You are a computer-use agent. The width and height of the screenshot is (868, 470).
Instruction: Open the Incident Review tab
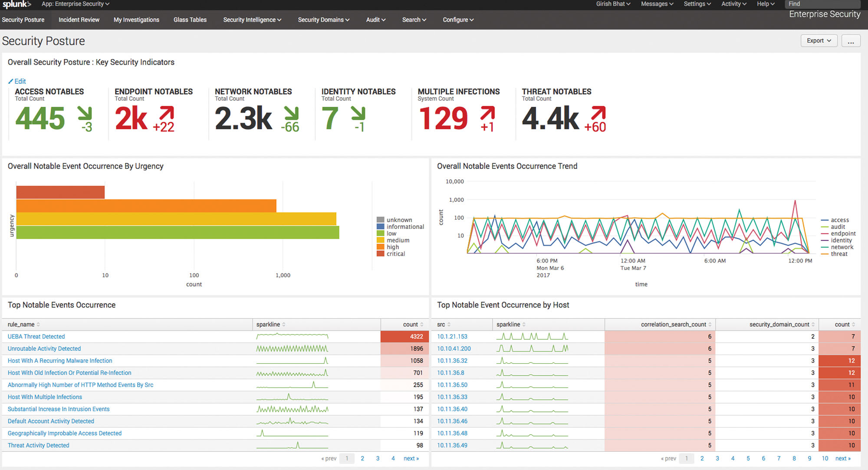(79, 19)
